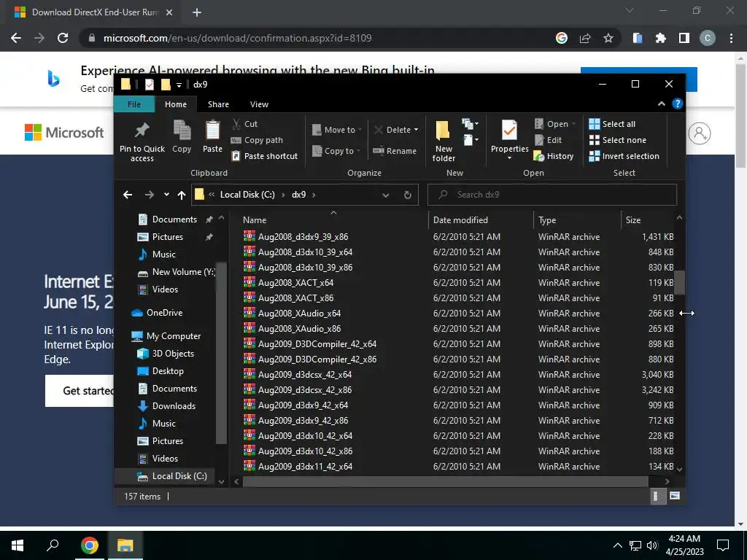This screenshot has height=560, width=747.
Task: Click the Rename command
Action: coord(395,151)
